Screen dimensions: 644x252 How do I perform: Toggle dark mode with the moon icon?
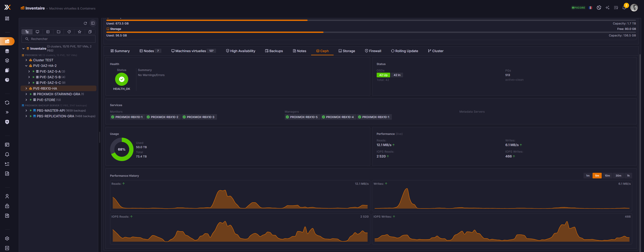[x=599, y=8]
